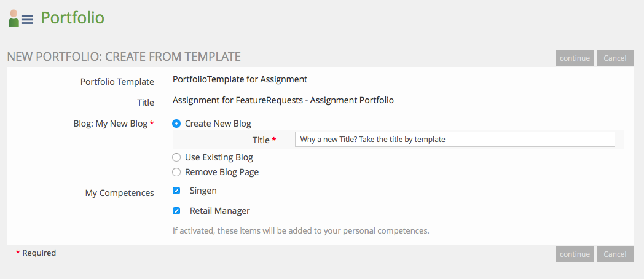Select the Create New Blog radio button
The height and width of the screenshot is (279, 644).
pyautogui.click(x=176, y=124)
